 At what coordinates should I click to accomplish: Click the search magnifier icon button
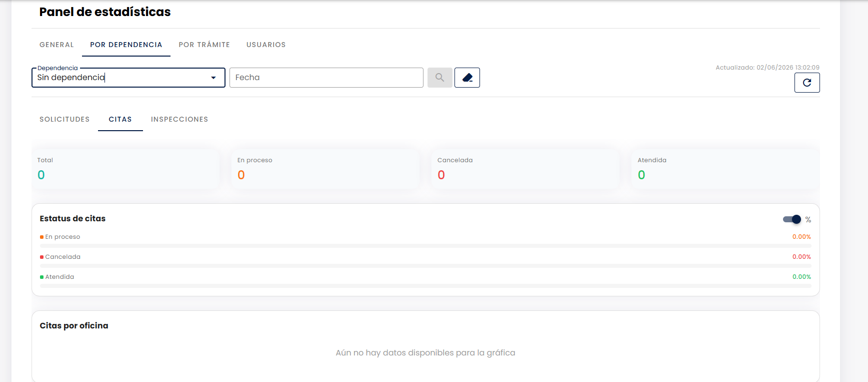(440, 78)
